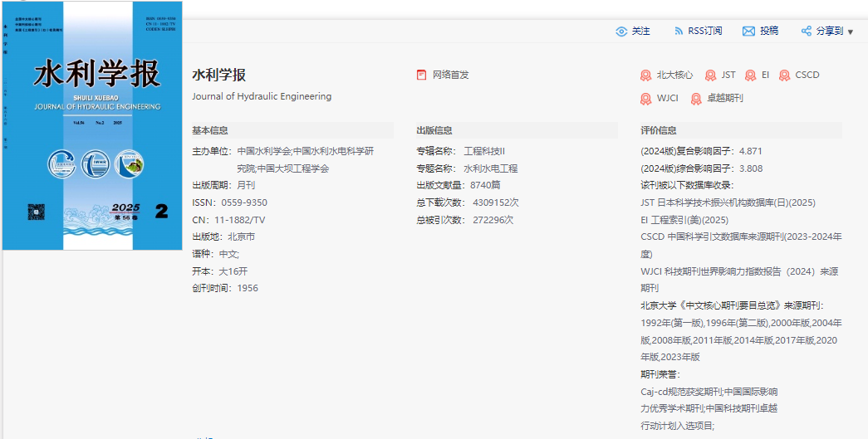The height and width of the screenshot is (439, 868).
Task: Click the 总被引次数 value 272296次
Action: tap(493, 219)
